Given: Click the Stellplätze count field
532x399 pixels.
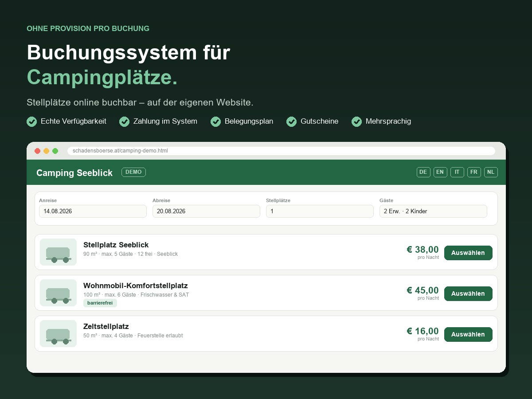Looking at the screenshot, I should click(x=320, y=211).
